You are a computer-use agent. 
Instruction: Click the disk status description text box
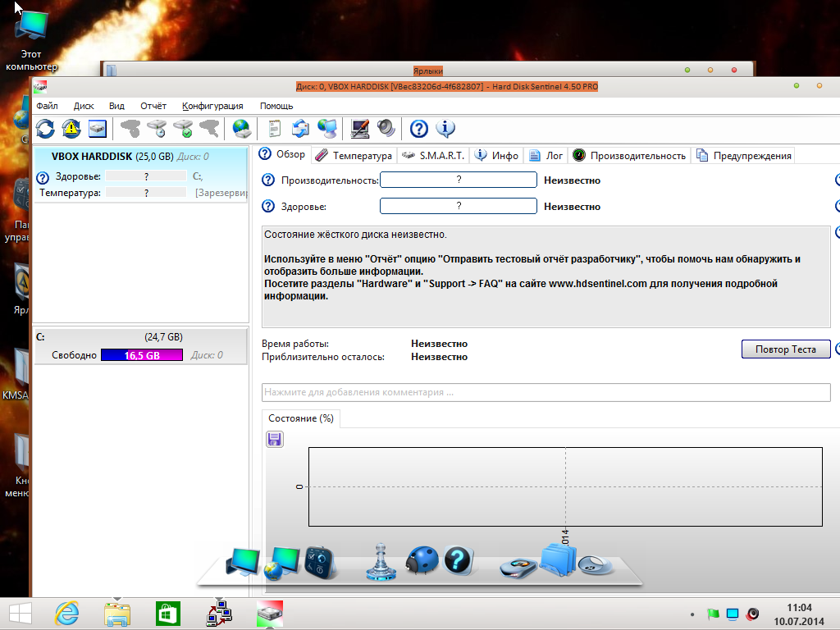pyautogui.click(x=546, y=276)
